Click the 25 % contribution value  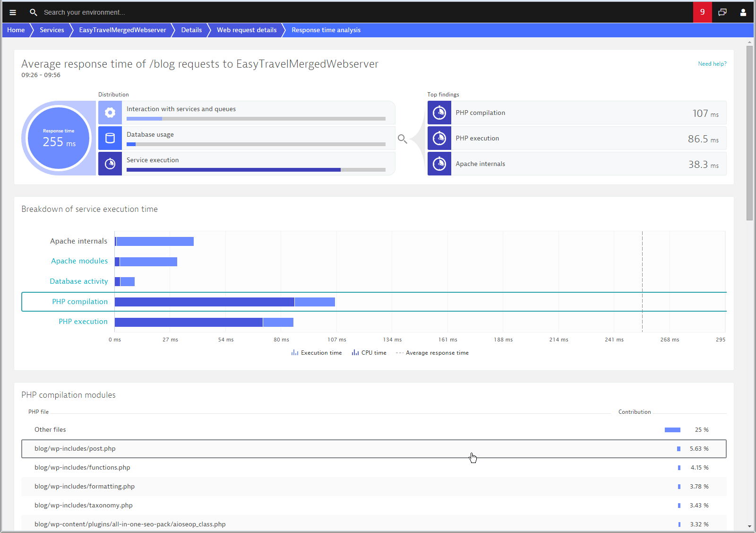point(702,430)
